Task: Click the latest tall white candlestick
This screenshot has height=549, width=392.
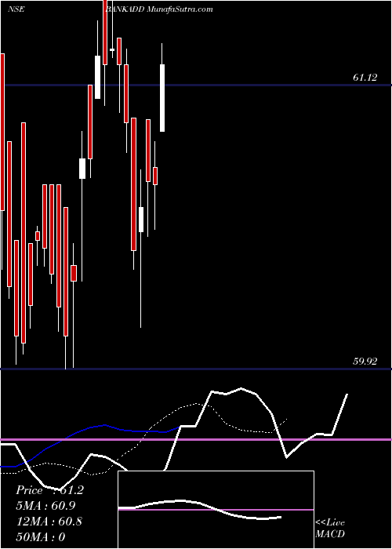Action: coord(162,98)
